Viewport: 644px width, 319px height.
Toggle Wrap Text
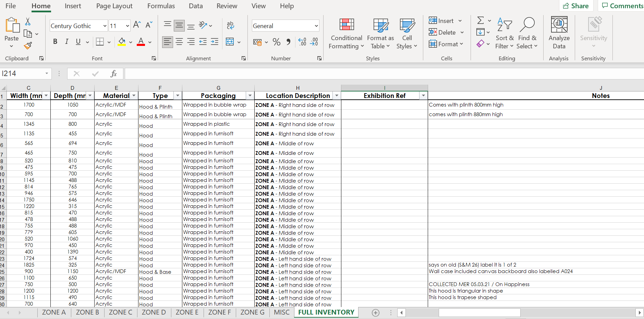[230, 25]
